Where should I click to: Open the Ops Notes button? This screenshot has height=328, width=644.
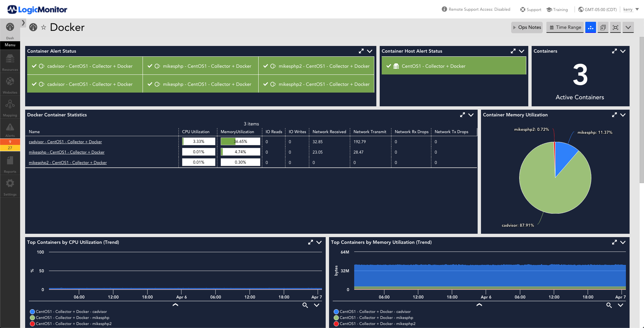pyautogui.click(x=527, y=28)
